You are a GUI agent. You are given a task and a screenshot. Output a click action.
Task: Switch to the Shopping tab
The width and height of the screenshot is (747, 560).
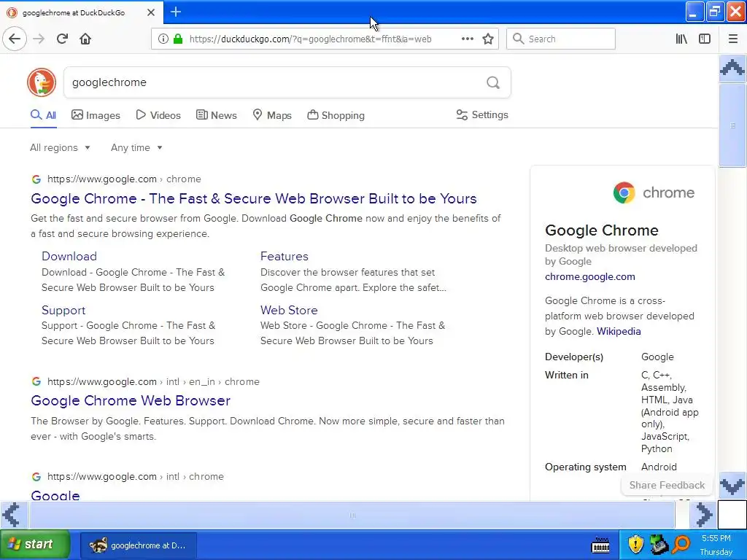336,115
